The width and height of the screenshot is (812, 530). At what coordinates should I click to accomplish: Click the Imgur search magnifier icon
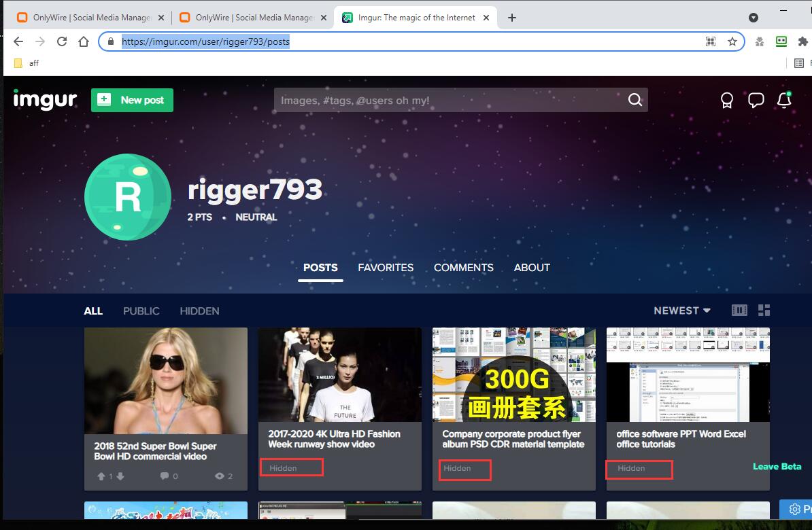tap(635, 100)
